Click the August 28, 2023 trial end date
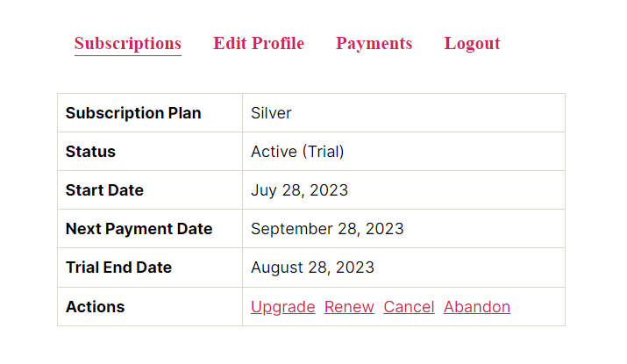Viewport: 627px width, 364px height. [312, 268]
